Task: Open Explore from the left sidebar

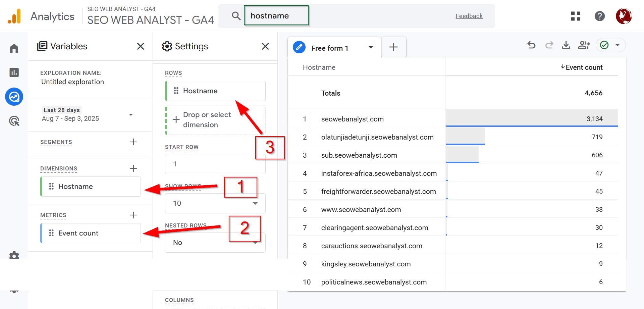Action: coord(14,97)
